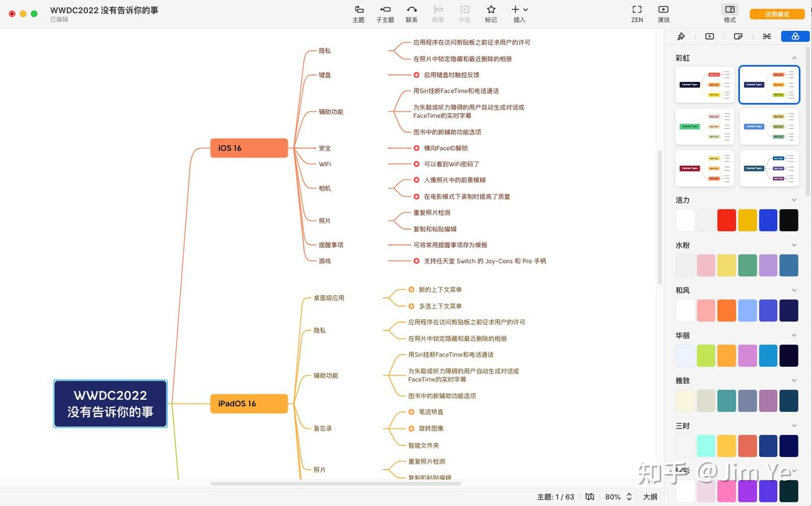
Task: Expand the 活力 palette section
Action: pyautogui.click(x=794, y=200)
